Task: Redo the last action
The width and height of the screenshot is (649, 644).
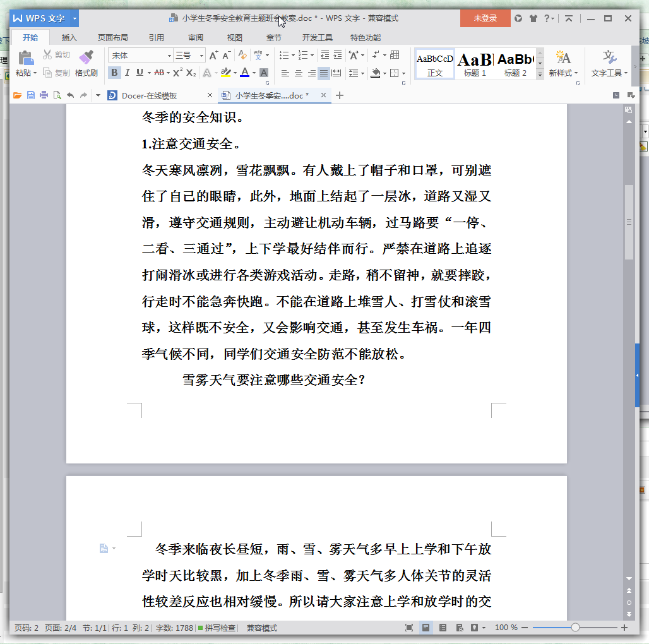Action: [83, 95]
